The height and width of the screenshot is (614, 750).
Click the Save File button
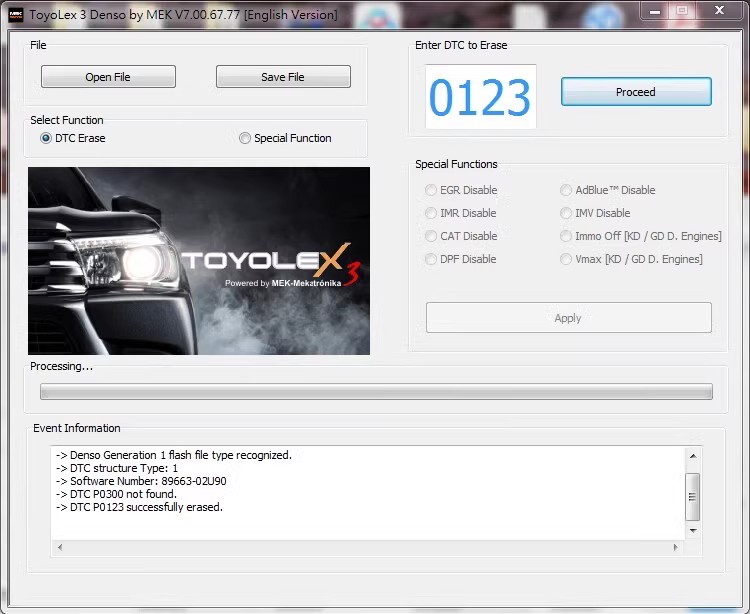pos(283,77)
